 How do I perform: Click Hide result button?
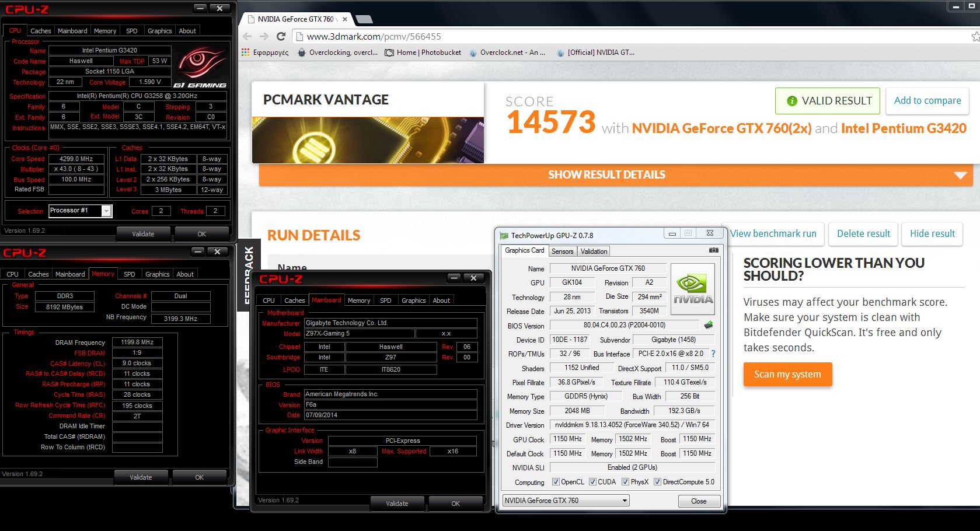932,234
